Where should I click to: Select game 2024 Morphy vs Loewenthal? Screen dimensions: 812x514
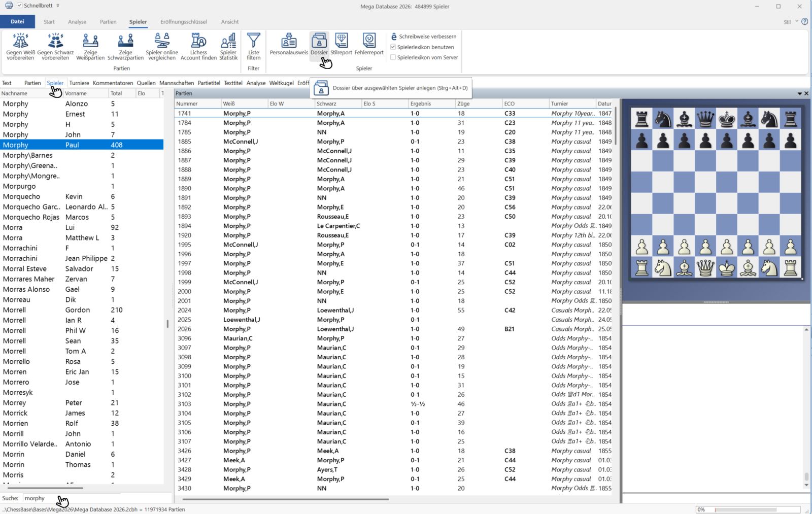pos(394,310)
